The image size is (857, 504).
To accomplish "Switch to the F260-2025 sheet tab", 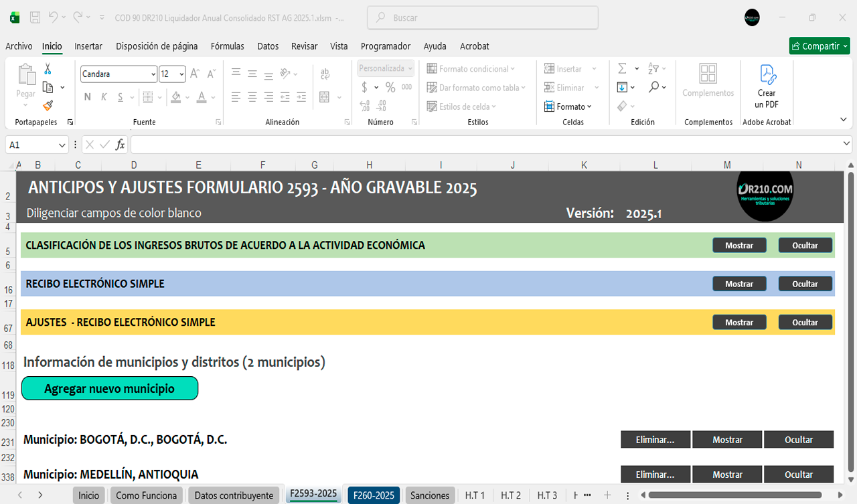I will click(x=374, y=495).
